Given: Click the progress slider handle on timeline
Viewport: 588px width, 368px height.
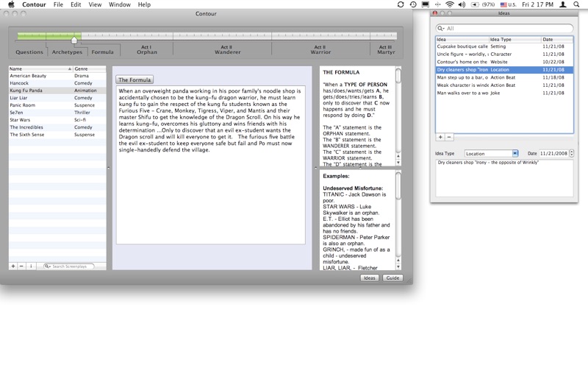Looking at the screenshot, I should pos(74,40).
